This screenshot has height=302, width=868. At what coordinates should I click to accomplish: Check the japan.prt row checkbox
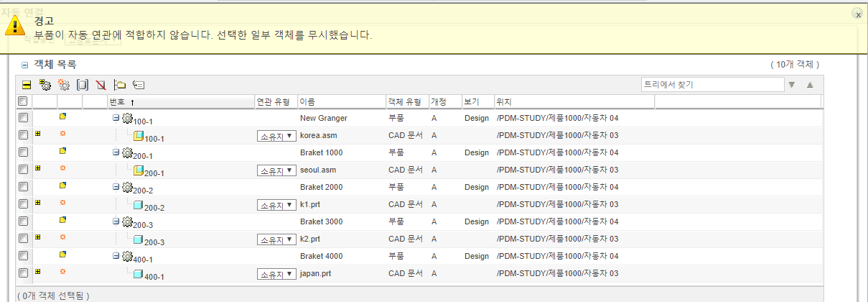pos(23,273)
